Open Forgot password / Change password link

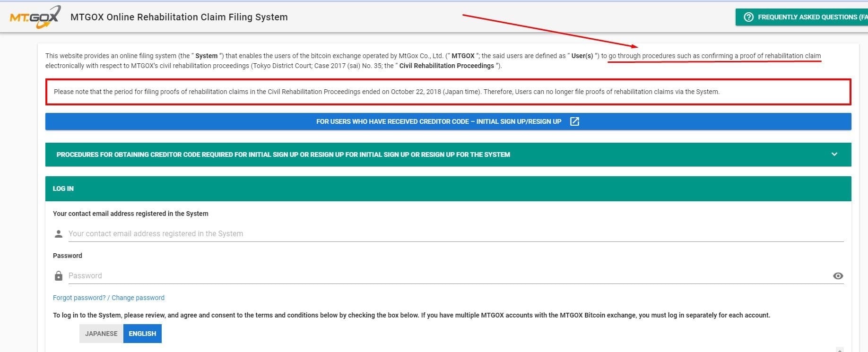109,298
